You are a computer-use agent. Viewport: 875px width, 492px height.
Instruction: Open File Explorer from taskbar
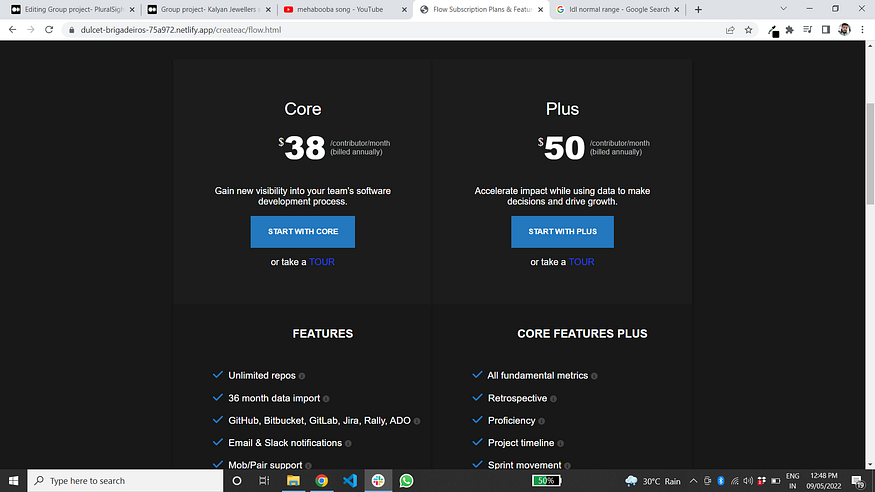293,480
